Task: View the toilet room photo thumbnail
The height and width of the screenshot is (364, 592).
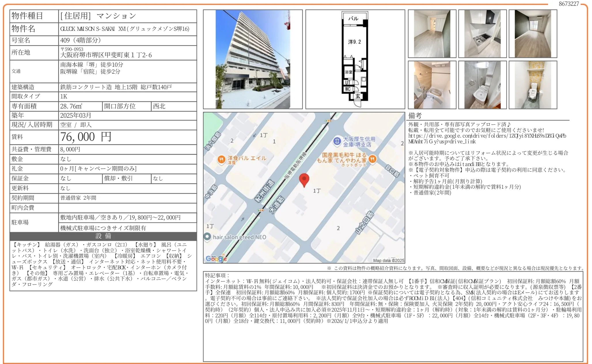Action: click(x=533, y=85)
